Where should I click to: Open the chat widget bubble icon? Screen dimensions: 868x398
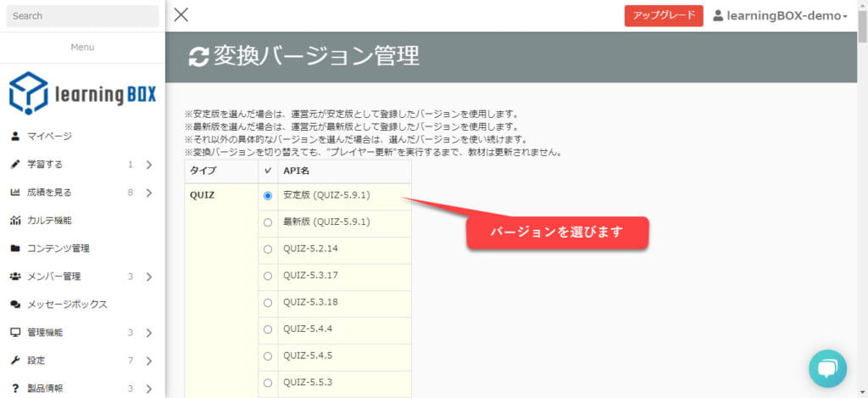click(x=827, y=368)
